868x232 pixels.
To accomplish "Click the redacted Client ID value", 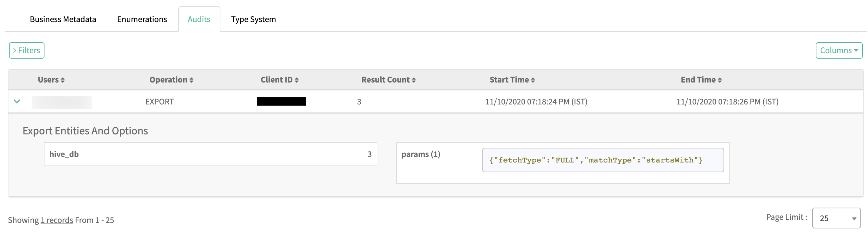I will pos(281,102).
